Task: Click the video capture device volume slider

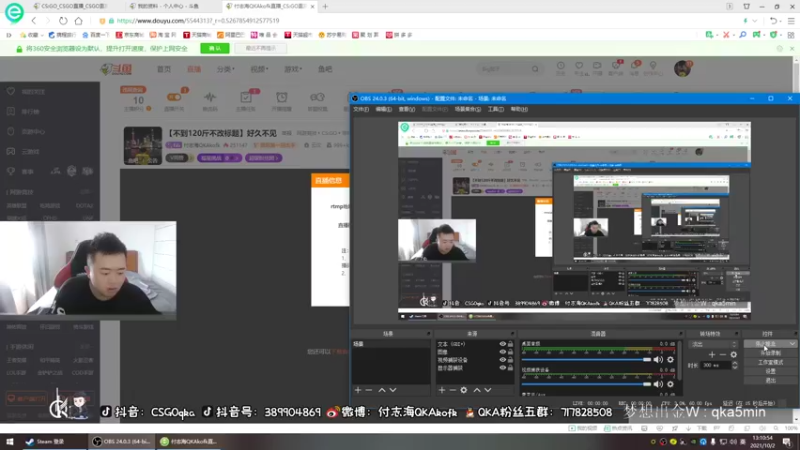Action: click(586, 384)
